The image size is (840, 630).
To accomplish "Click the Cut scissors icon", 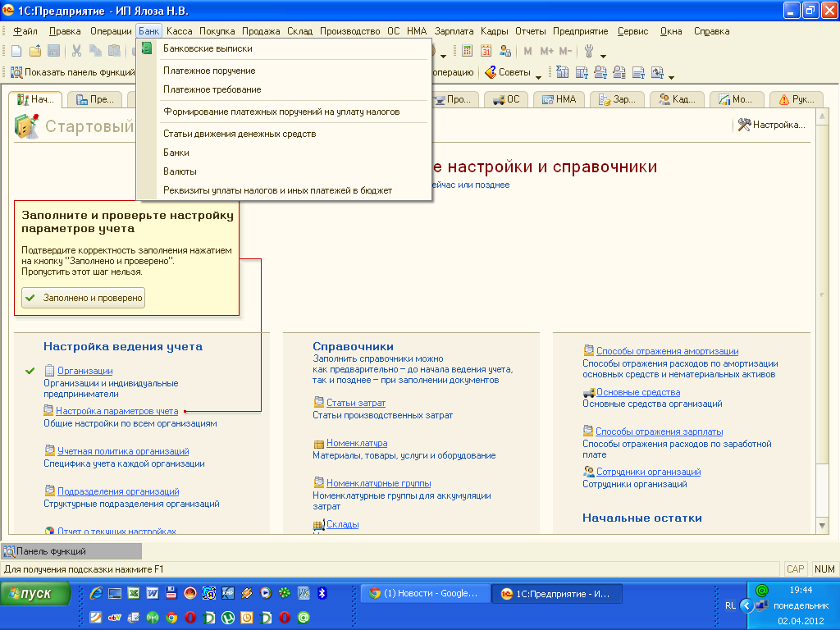I will click(76, 51).
